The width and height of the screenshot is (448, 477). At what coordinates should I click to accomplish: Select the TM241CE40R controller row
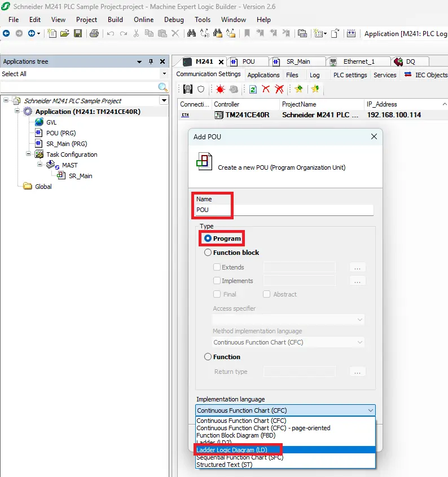tap(313, 114)
